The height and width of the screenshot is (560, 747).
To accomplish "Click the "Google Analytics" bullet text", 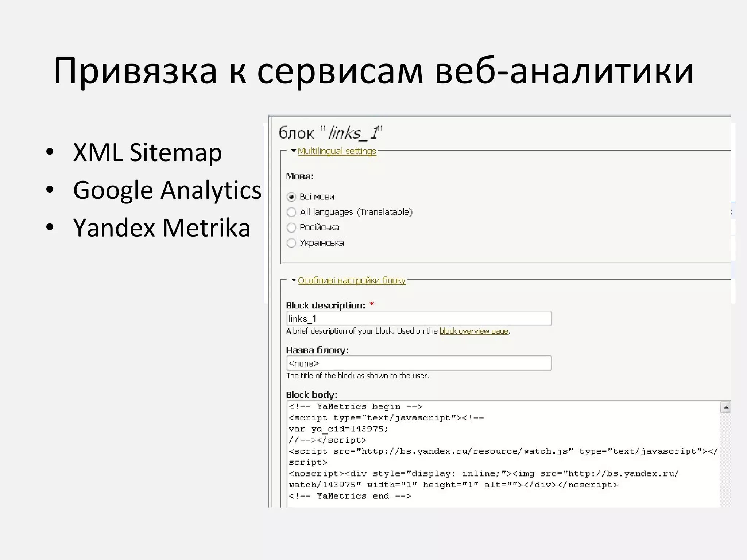I will click(167, 190).
